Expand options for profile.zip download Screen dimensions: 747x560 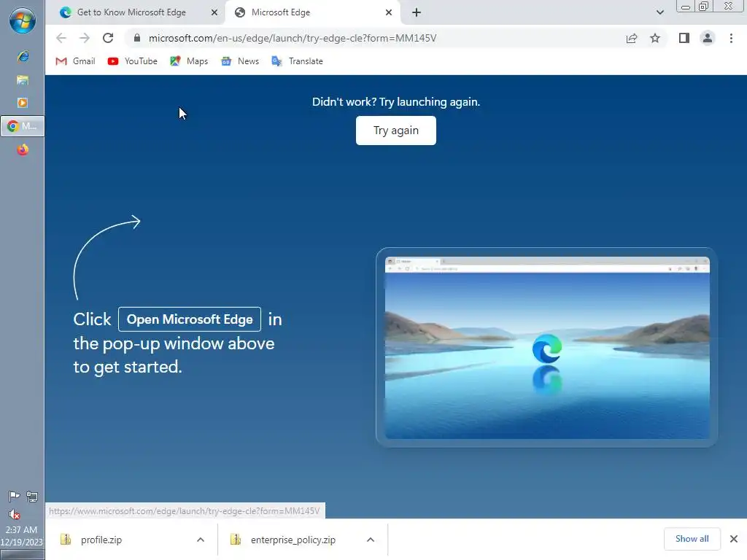coord(201,540)
